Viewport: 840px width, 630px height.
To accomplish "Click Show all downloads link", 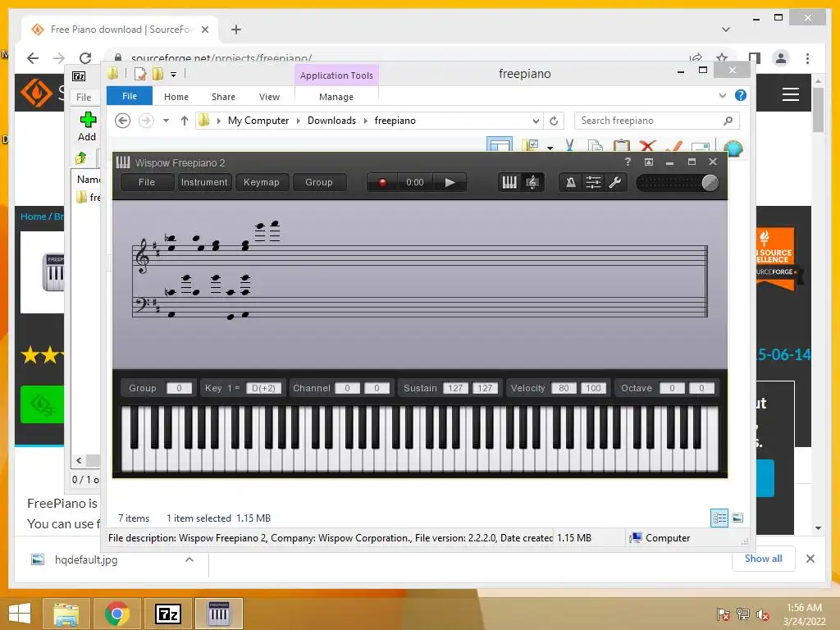I will point(764,559).
